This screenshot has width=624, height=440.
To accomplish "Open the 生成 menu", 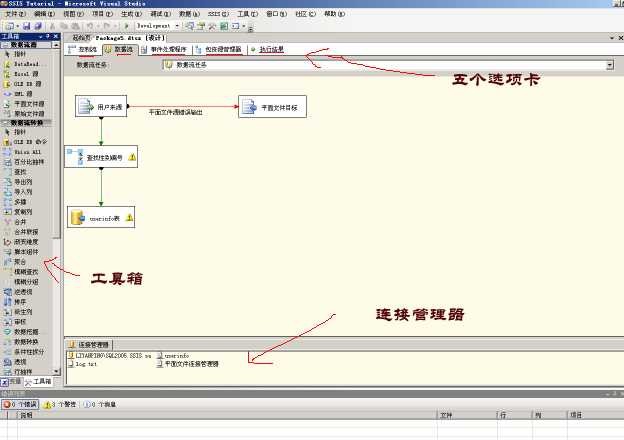I will coord(131,14).
